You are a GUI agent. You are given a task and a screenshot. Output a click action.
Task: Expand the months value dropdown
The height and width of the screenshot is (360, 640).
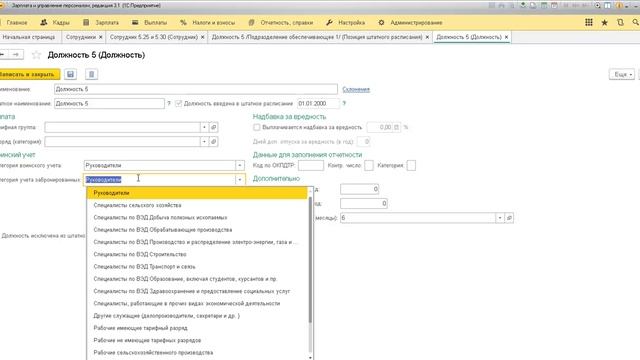[500, 218]
